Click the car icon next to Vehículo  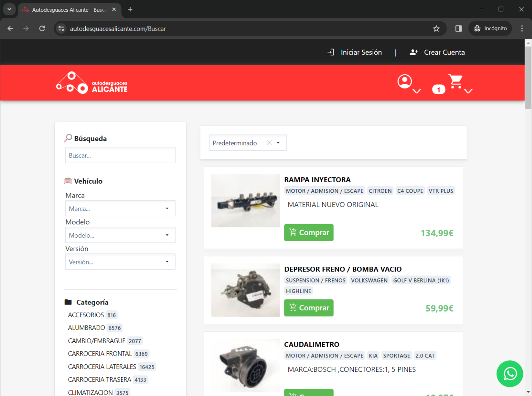tap(68, 180)
